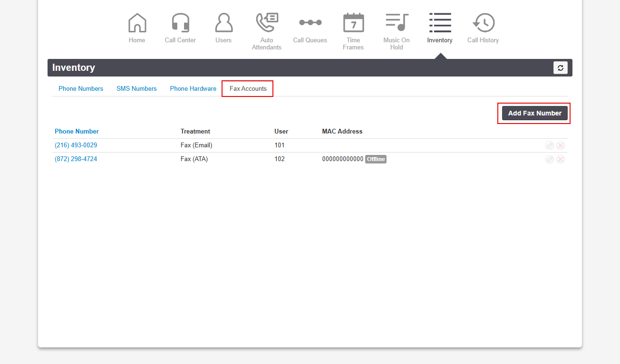Sort by the Phone Number column header
The height and width of the screenshot is (364, 620).
[x=77, y=132]
